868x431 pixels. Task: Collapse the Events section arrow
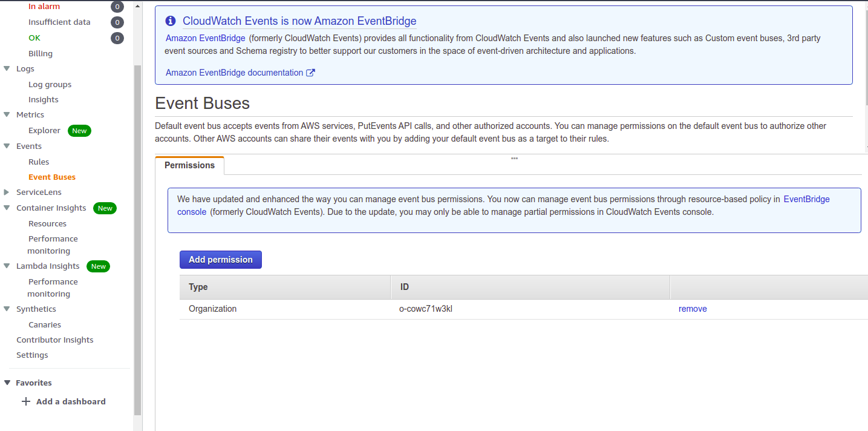pos(7,146)
